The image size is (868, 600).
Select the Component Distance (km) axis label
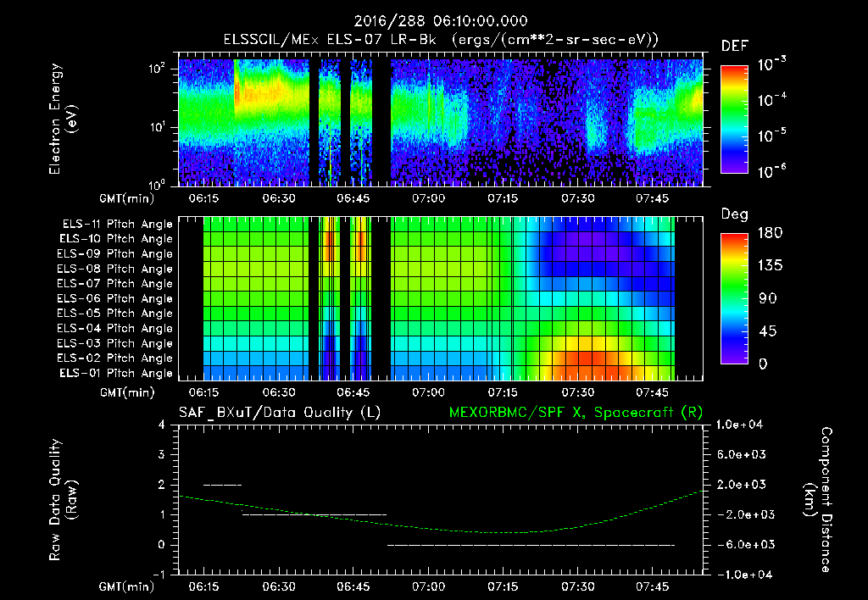tap(818, 500)
